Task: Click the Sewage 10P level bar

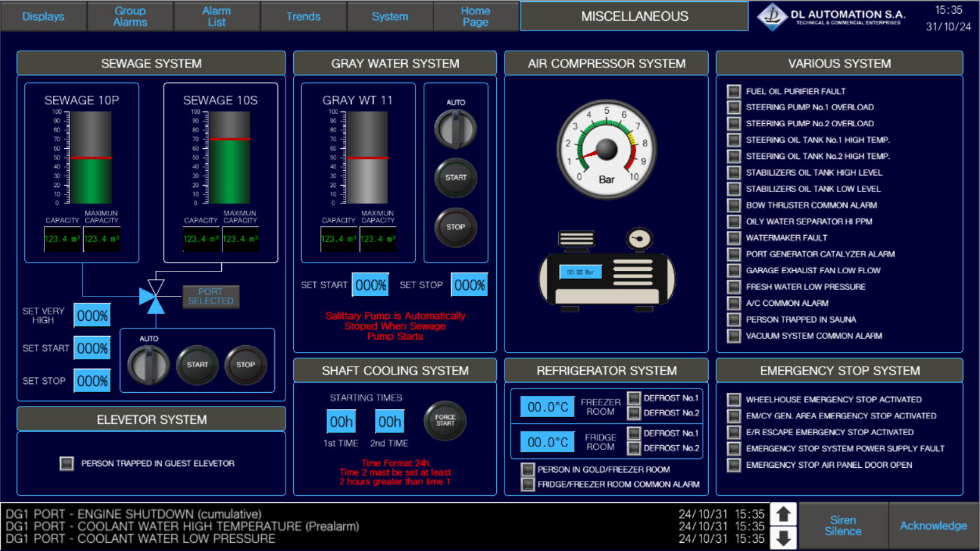Action: 91,158
